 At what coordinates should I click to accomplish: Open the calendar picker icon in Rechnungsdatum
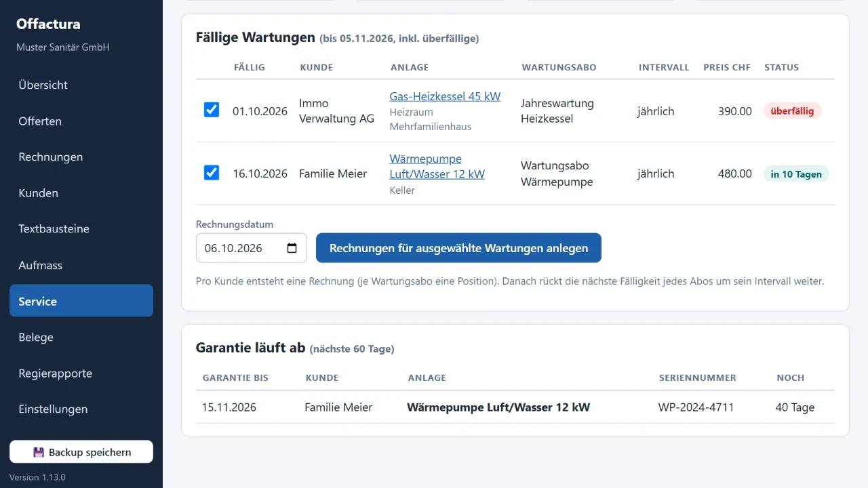(292, 248)
